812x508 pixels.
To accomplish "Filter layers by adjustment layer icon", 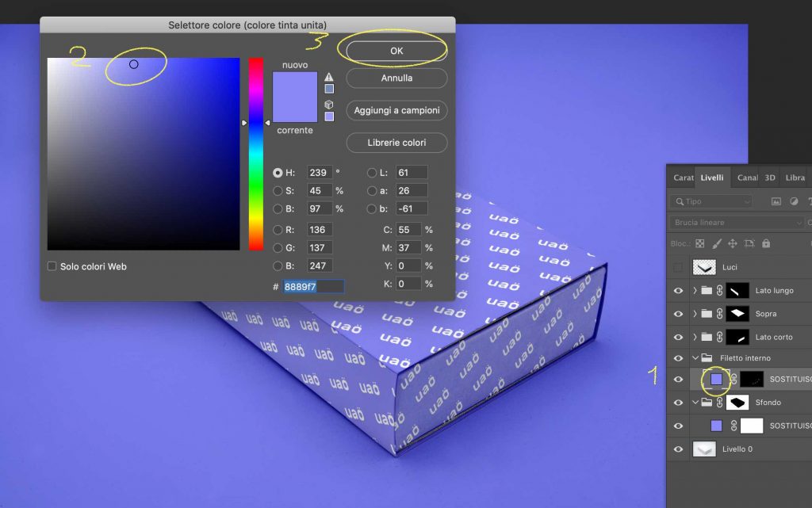I will coord(793,202).
